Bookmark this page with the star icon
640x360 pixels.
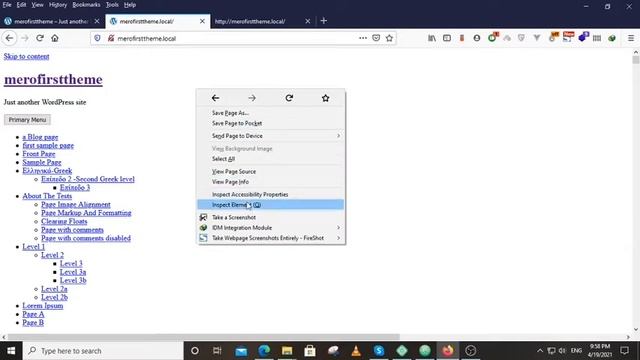point(389,38)
